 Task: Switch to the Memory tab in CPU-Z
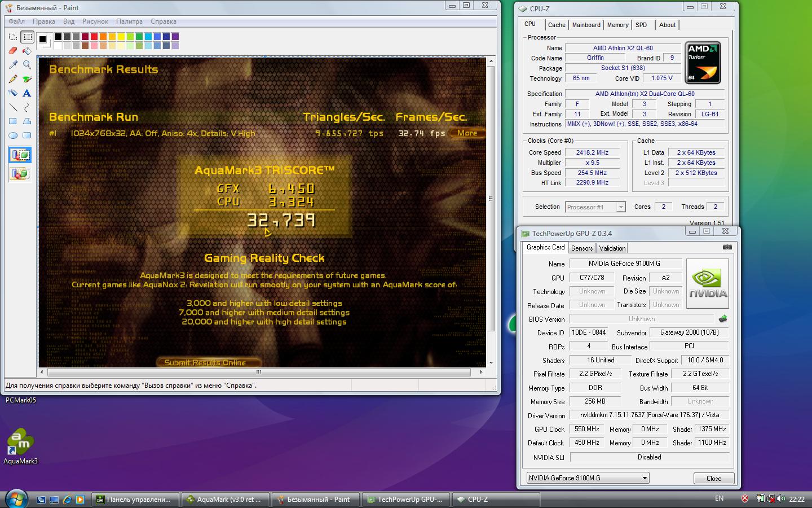[x=618, y=25]
